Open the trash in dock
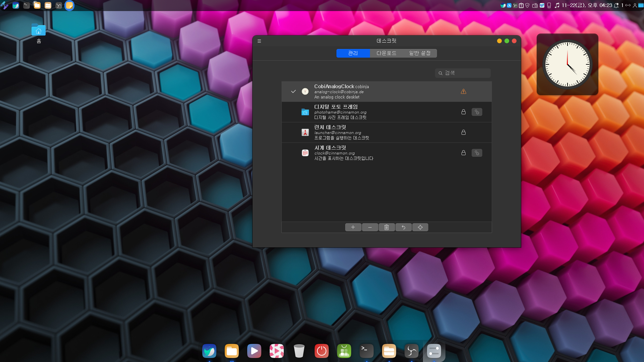This screenshot has width=644, height=362. (299, 351)
